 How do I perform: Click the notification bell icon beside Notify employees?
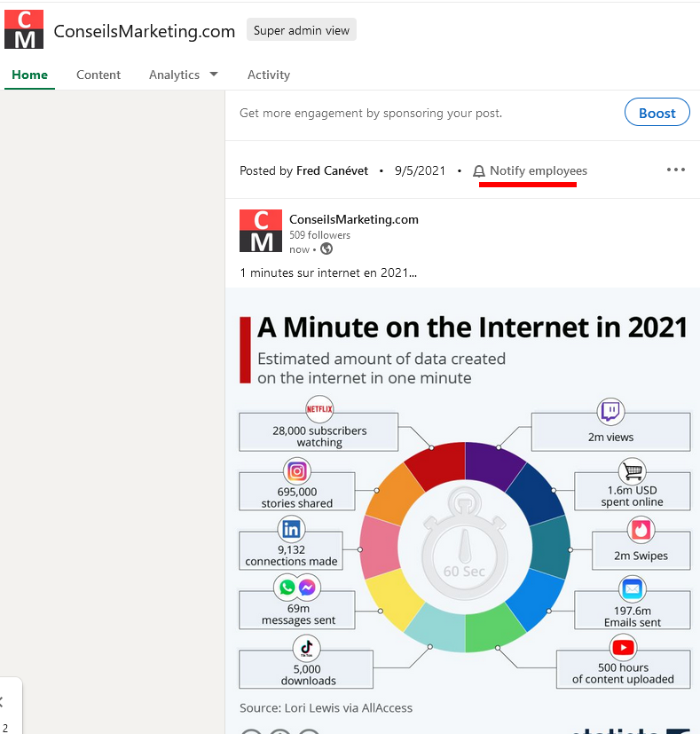tap(479, 171)
